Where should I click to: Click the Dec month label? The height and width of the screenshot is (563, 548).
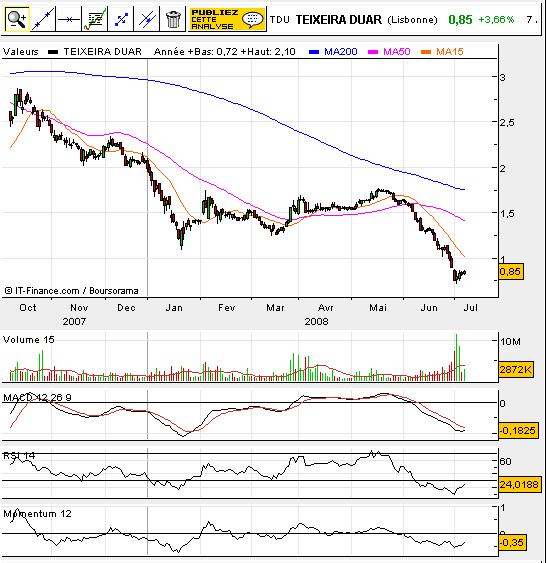pyautogui.click(x=126, y=308)
